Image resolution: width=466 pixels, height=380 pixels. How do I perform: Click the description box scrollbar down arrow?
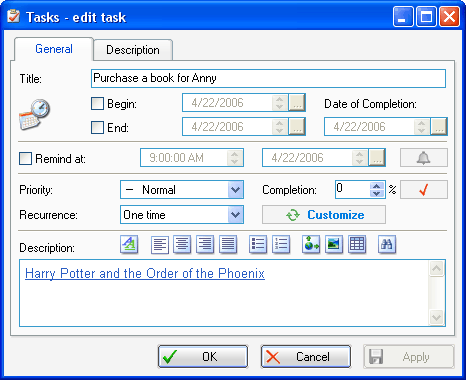436,317
